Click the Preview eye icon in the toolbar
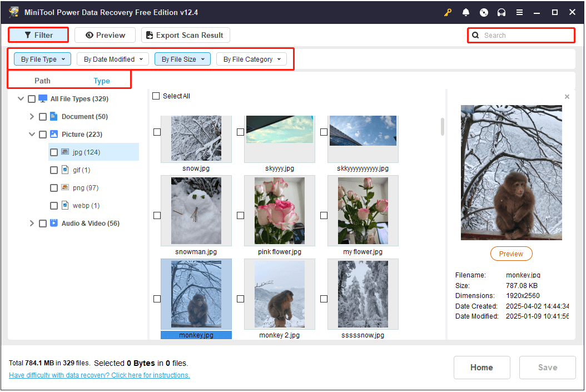 click(90, 34)
